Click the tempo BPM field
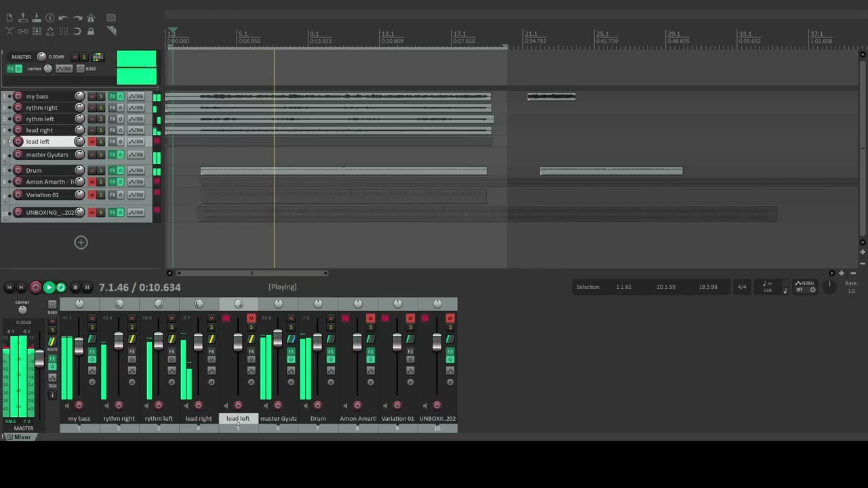 (768, 287)
